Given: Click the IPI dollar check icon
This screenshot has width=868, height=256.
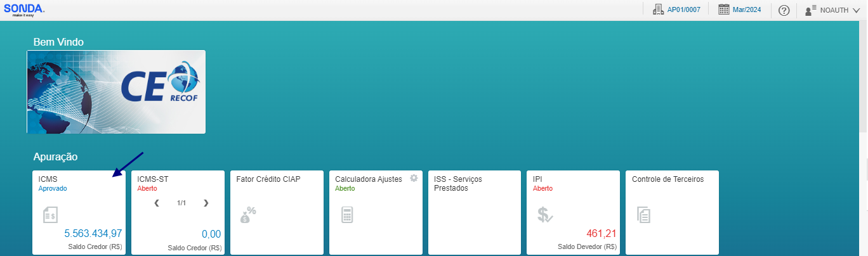Looking at the screenshot, I should [545, 215].
